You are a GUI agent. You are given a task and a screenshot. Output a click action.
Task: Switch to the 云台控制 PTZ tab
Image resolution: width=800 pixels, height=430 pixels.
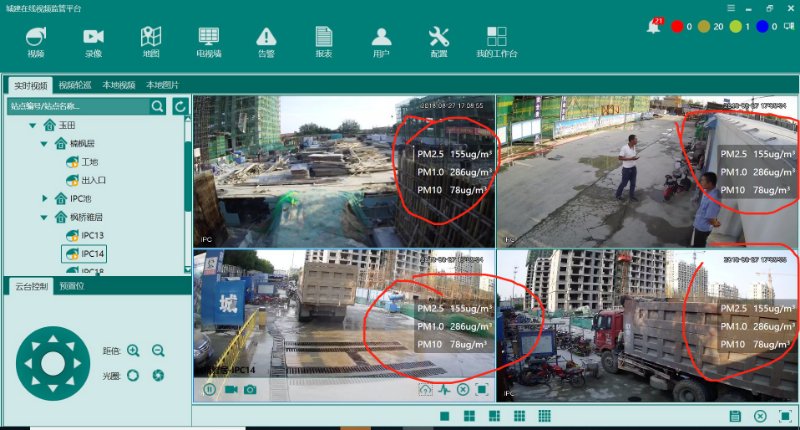coord(32,286)
